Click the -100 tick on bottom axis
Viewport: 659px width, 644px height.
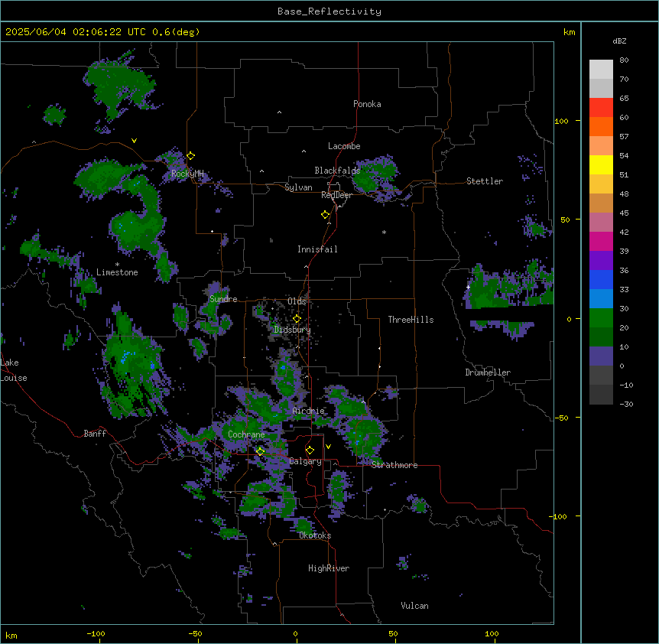pyautogui.click(x=96, y=633)
